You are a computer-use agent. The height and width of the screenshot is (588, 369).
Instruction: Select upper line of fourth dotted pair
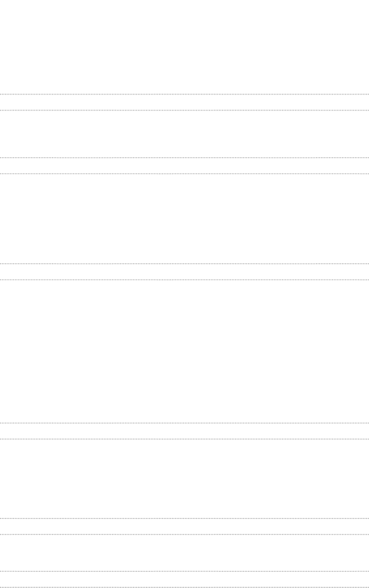click(x=184, y=422)
